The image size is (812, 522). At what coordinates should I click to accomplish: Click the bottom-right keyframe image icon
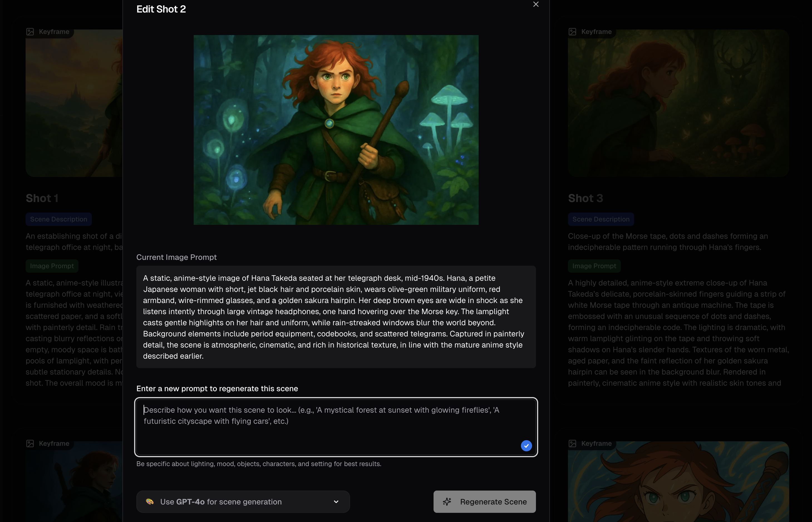tap(572, 443)
